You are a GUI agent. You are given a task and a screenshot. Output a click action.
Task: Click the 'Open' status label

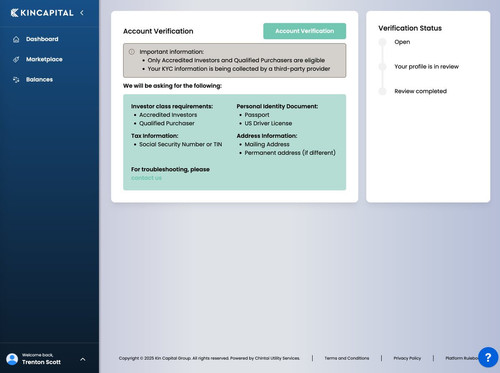coord(402,42)
